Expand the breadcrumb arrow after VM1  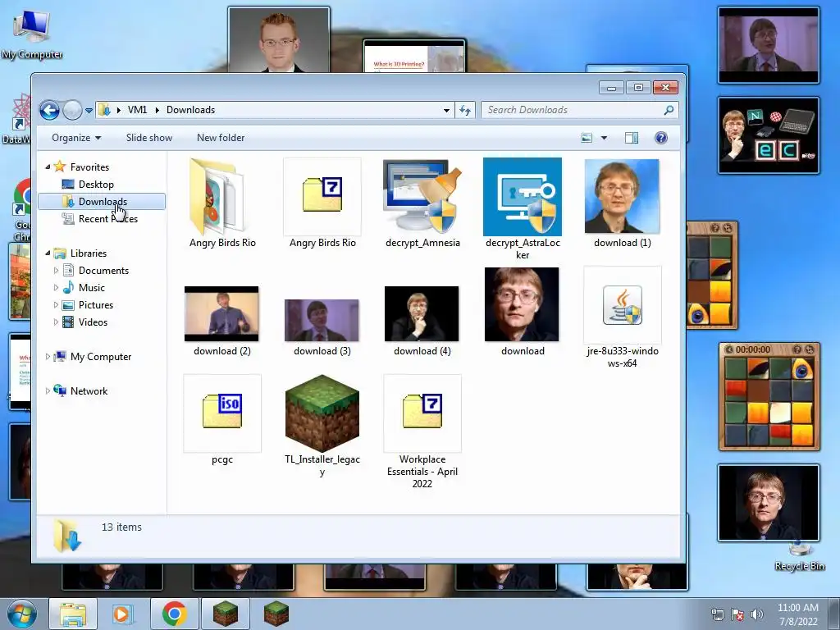[x=157, y=110]
